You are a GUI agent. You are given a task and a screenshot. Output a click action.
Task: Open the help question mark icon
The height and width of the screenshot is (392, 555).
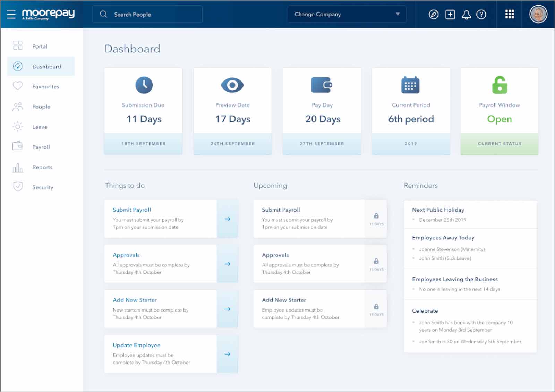pos(481,14)
